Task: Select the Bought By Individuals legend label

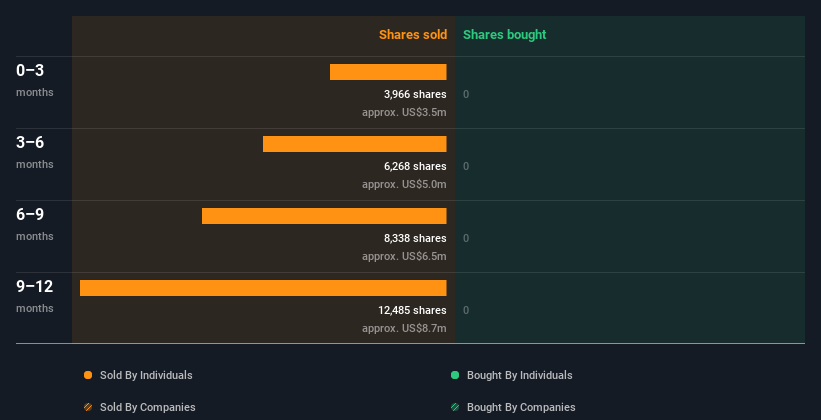Action: coord(519,375)
